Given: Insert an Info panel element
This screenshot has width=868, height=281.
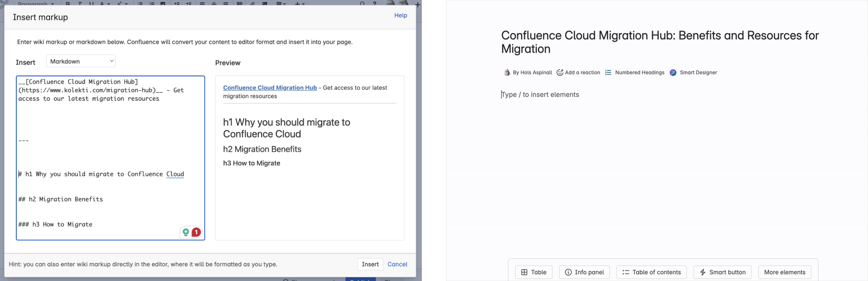Looking at the screenshot, I should [x=584, y=272].
